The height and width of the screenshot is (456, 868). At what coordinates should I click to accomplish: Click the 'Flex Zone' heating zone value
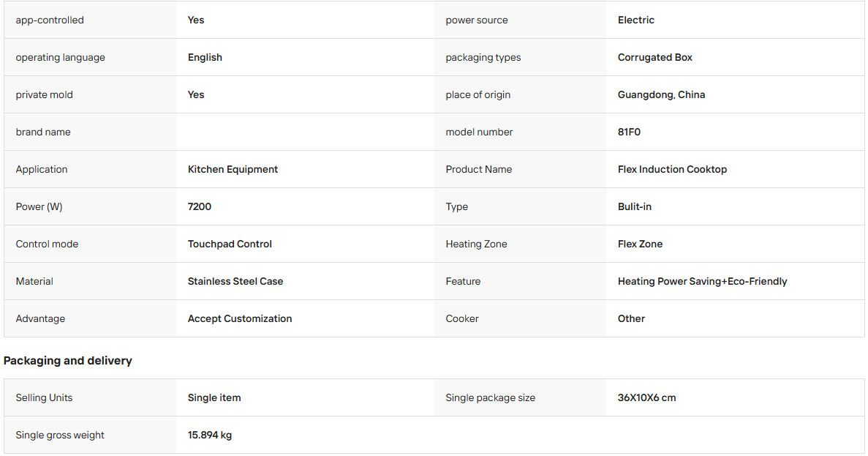pyautogui.click(x=640, y=244)
